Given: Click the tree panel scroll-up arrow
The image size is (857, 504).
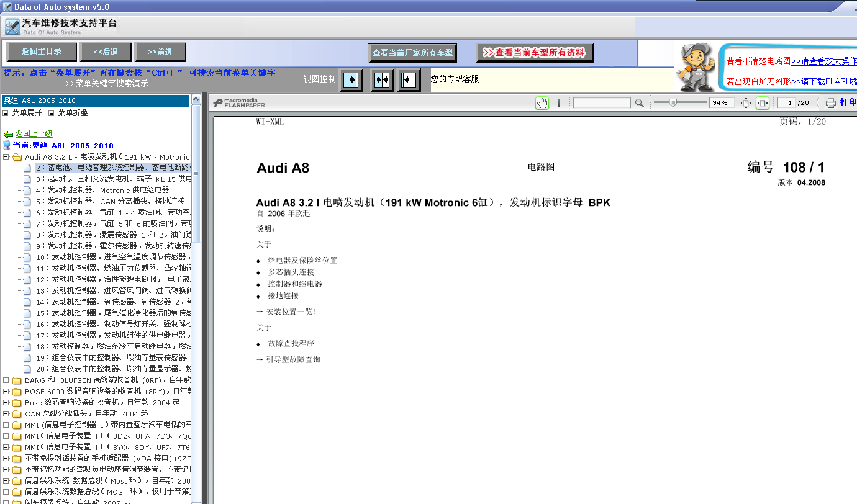Looking at the screenshot, I should coord(196,99).
